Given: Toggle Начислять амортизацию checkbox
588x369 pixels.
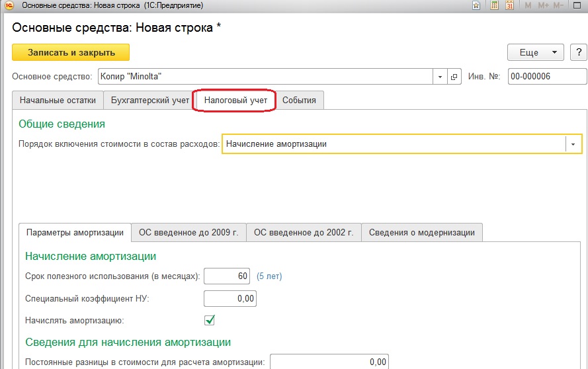Looking at the screenshot, I should pos(209,320).
